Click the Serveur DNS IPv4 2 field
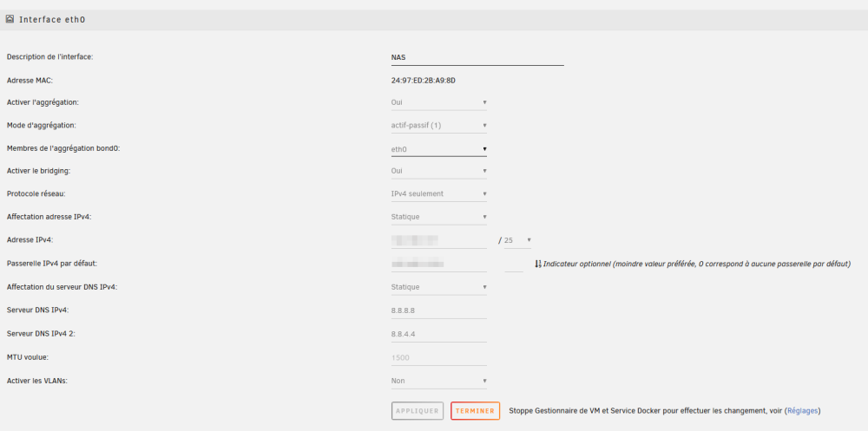The image size is (868, 431). [x=439, y=334]
